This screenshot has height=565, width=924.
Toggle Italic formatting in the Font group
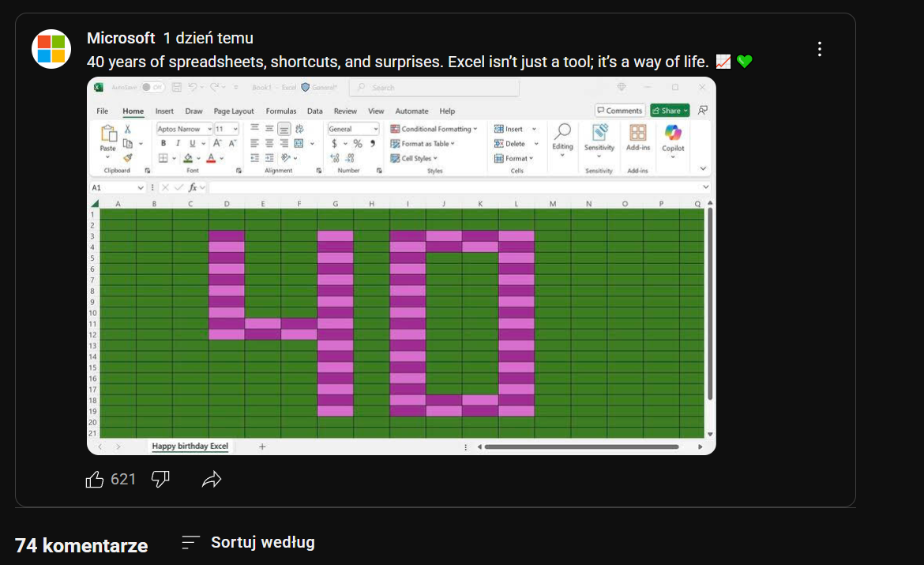[178, 144]
